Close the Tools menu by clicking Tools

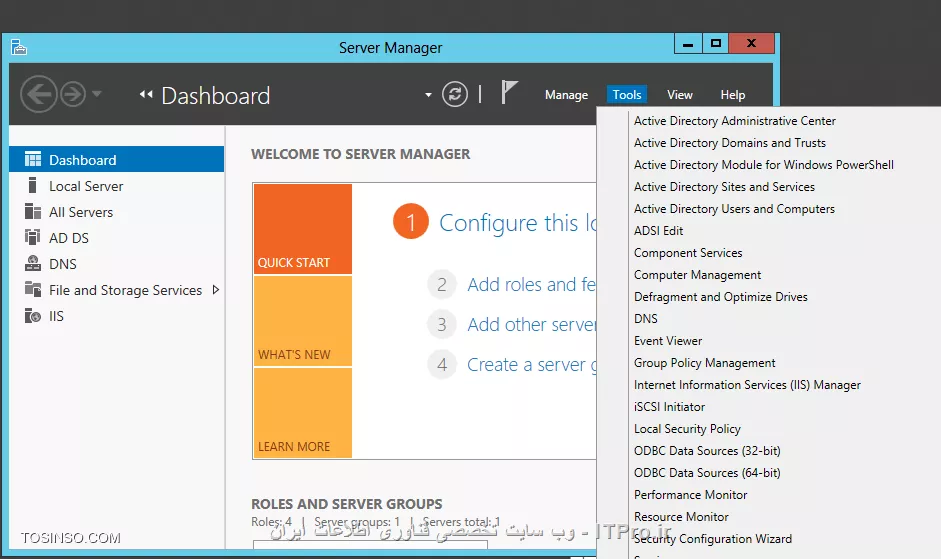(x=627, y=95)
